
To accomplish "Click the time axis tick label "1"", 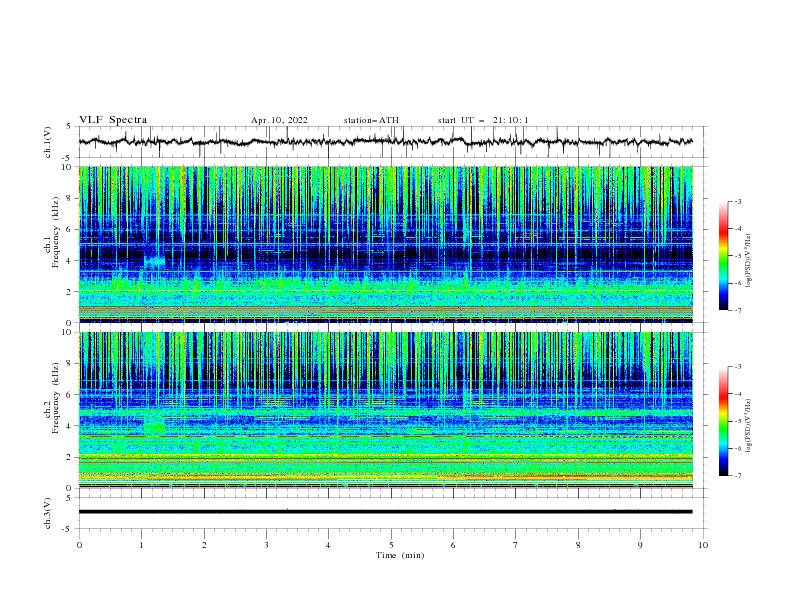I will 141,545.
